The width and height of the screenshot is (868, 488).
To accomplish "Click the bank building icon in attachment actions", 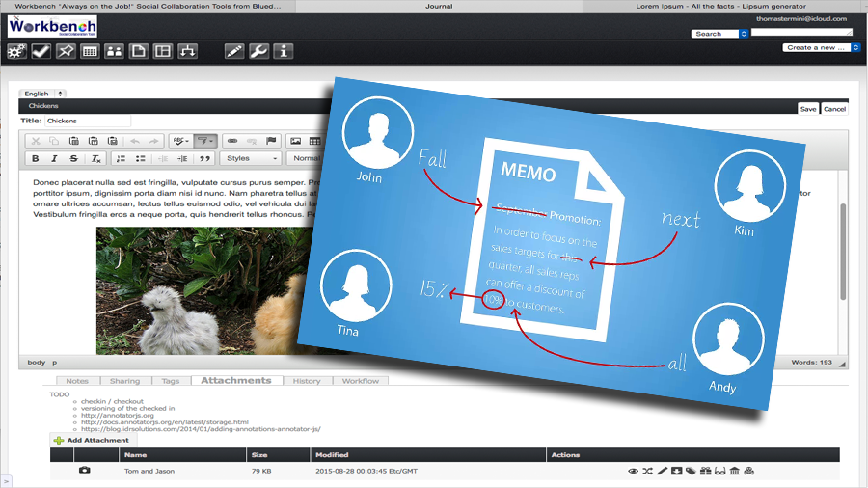I will [735, 471].
